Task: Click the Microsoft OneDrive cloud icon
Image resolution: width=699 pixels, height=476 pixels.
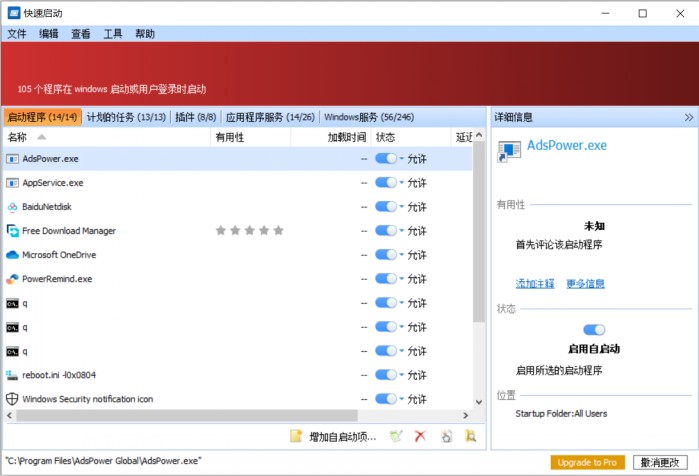Action: pos(12,255)
